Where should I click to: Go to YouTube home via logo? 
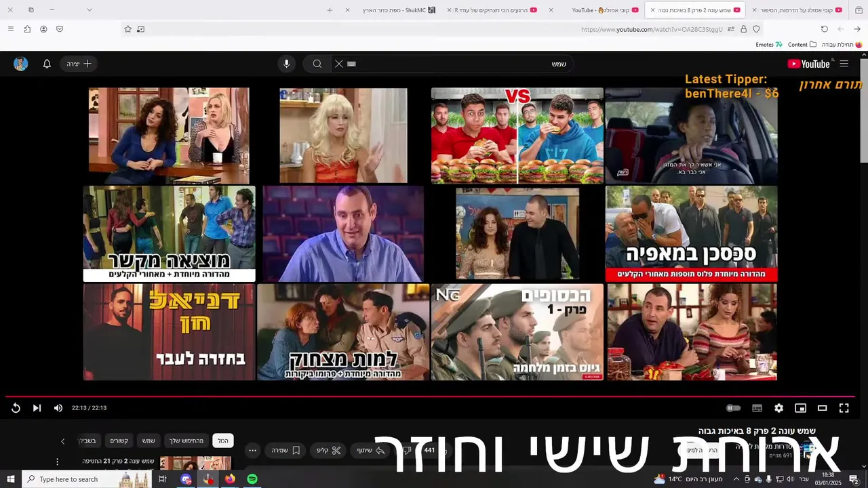tap(809, 64)
